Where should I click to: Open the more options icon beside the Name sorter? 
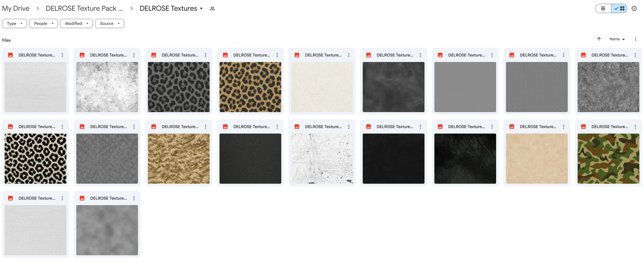click(636, 39)
